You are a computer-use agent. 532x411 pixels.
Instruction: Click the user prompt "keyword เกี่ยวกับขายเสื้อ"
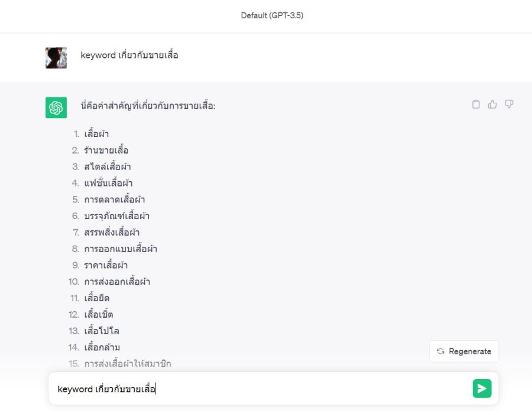pos(129,56)
